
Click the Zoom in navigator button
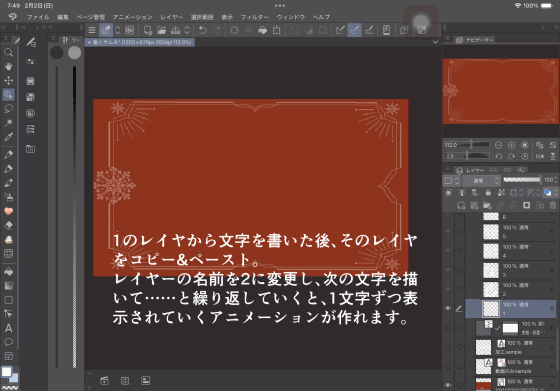pyautogui.click(x=511, y=145)
